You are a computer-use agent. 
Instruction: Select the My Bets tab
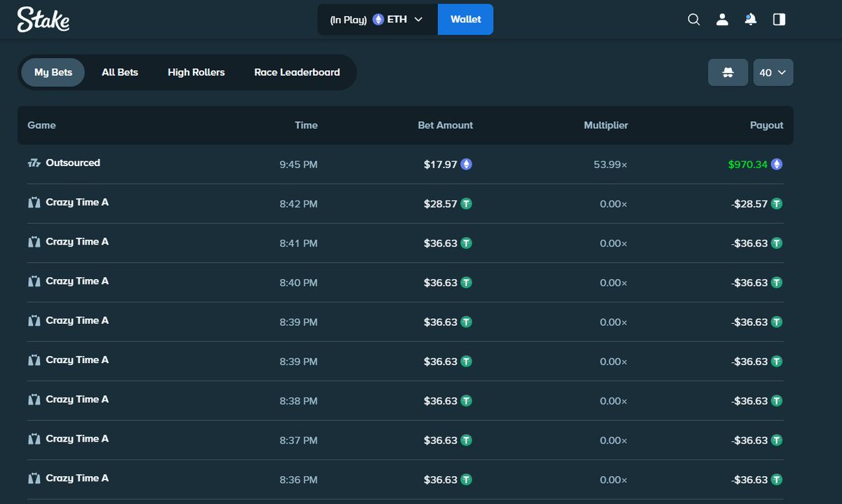53,72
